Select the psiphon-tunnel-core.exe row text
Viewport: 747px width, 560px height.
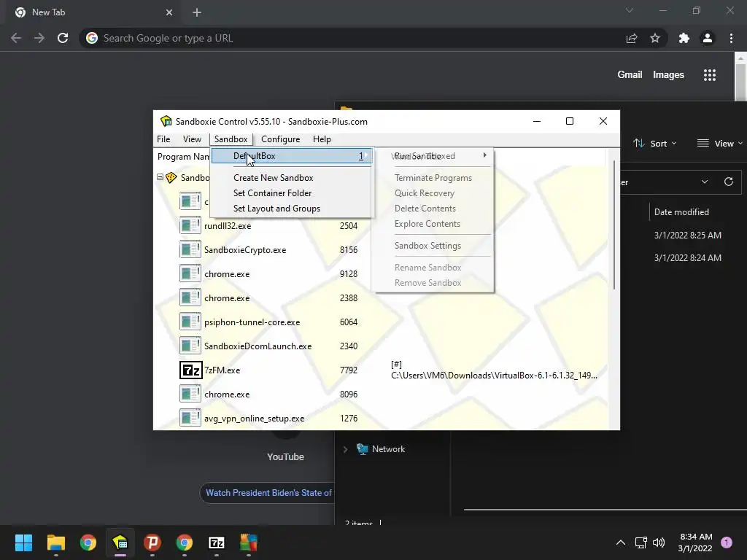pyautogui.click(x=252, y=322)
